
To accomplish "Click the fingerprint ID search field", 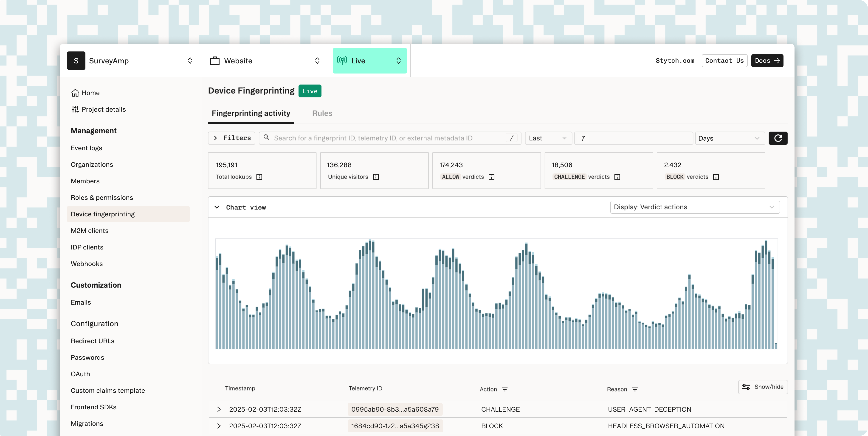I will (388, 138).
